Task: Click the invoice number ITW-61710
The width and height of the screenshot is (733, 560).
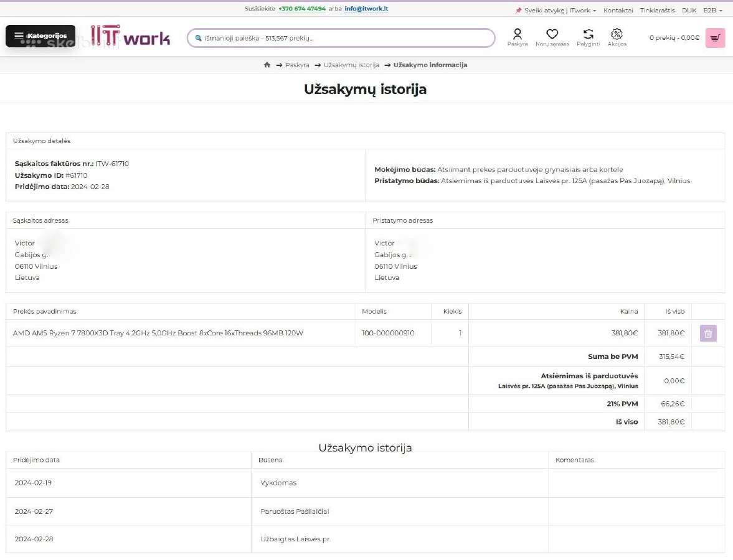Action: click(112, 164)
